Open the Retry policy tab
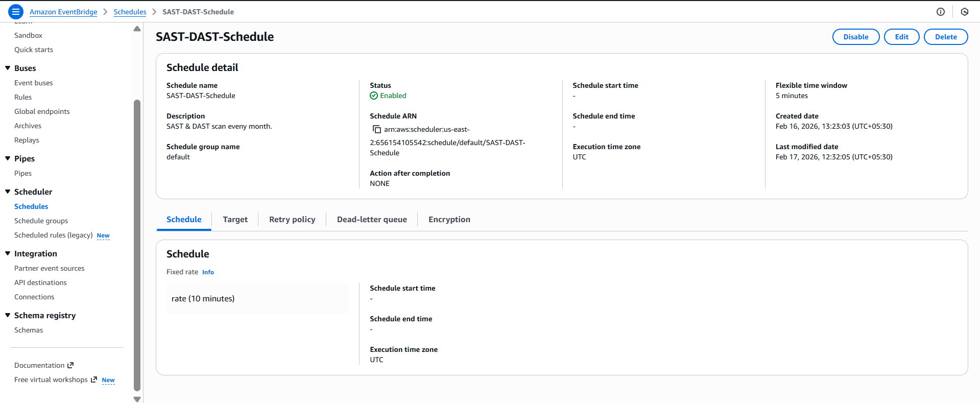 292,219
